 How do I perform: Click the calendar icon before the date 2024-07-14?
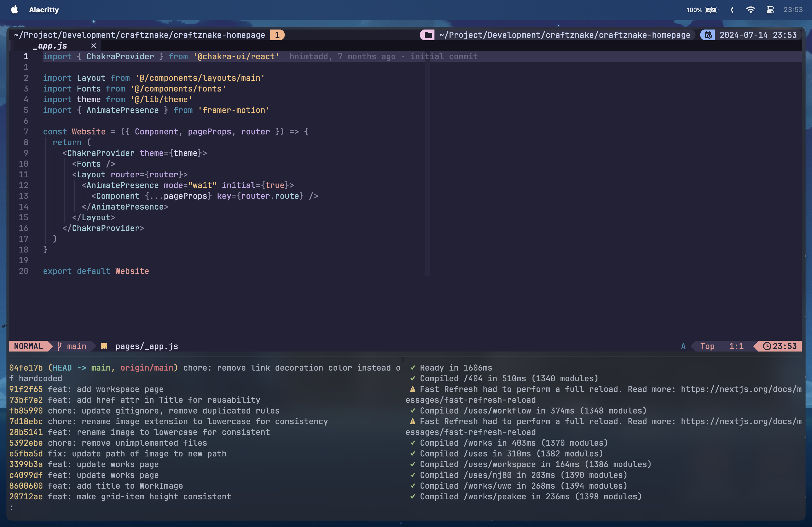pyautogui.click(x=708, y=34)
